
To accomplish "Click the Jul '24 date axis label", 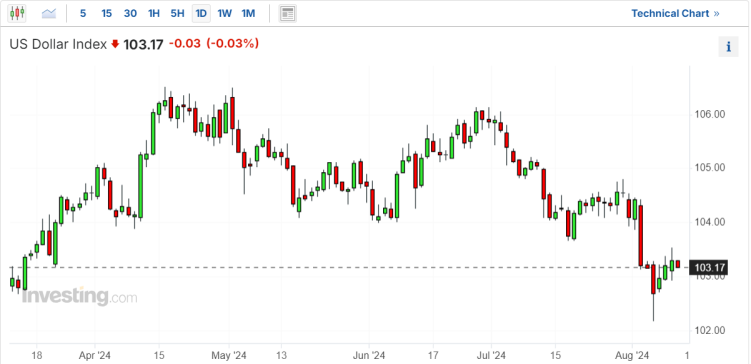I will pos(491,355).
